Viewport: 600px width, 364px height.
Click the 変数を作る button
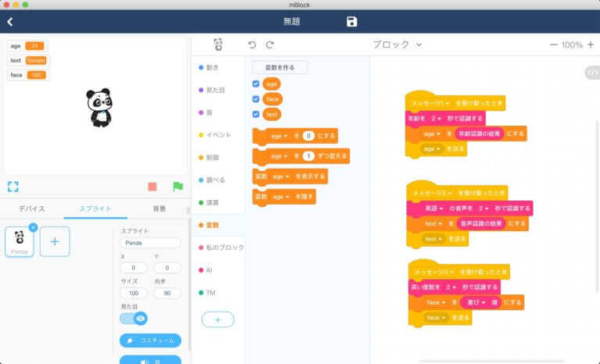click(x=280, y=67)
